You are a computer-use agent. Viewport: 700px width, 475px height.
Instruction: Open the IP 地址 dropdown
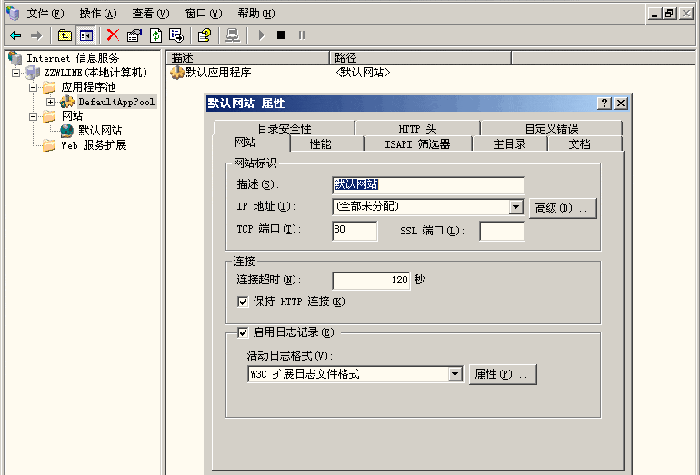[516, 207]
